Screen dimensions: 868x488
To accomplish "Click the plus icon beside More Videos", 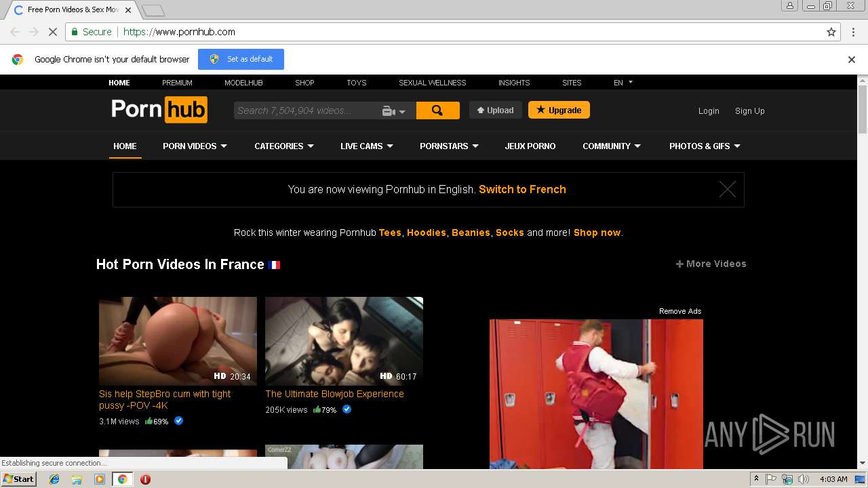I will (x=679, y=264).
